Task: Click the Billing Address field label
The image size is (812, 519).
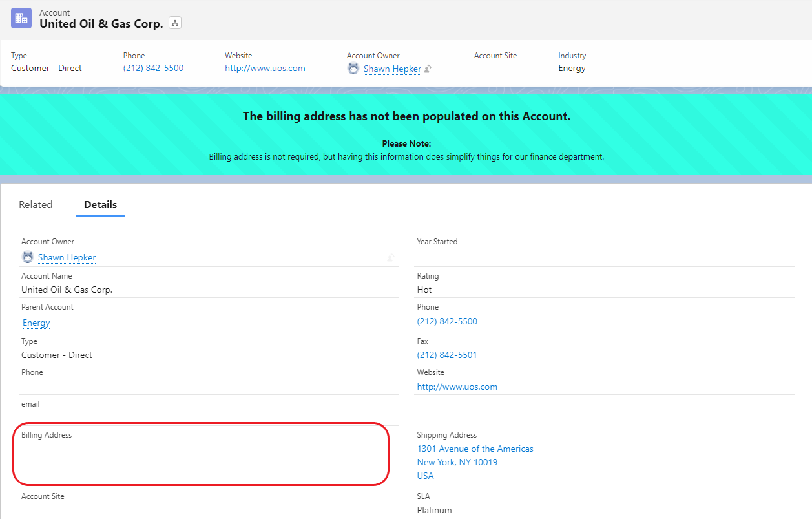Action: (47, 435)
